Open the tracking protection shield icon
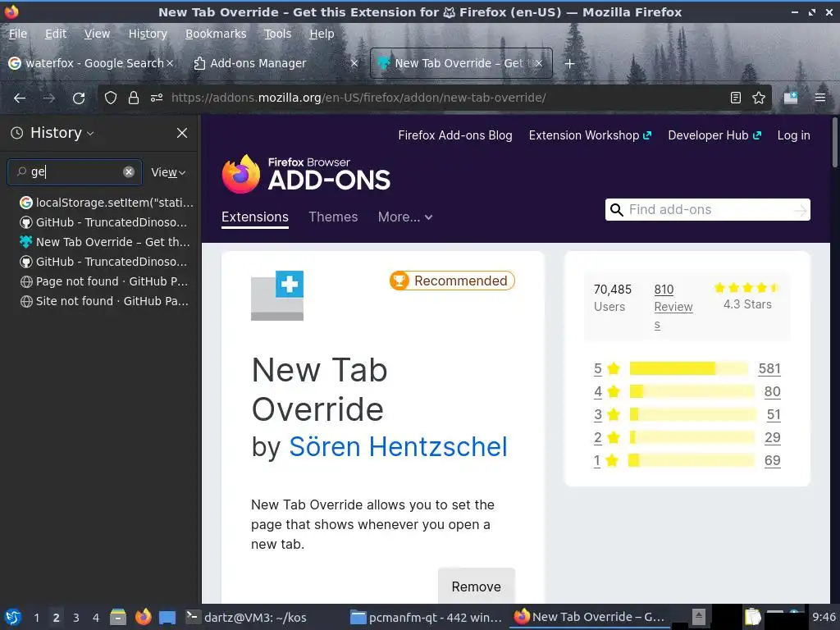 [111, 98]
